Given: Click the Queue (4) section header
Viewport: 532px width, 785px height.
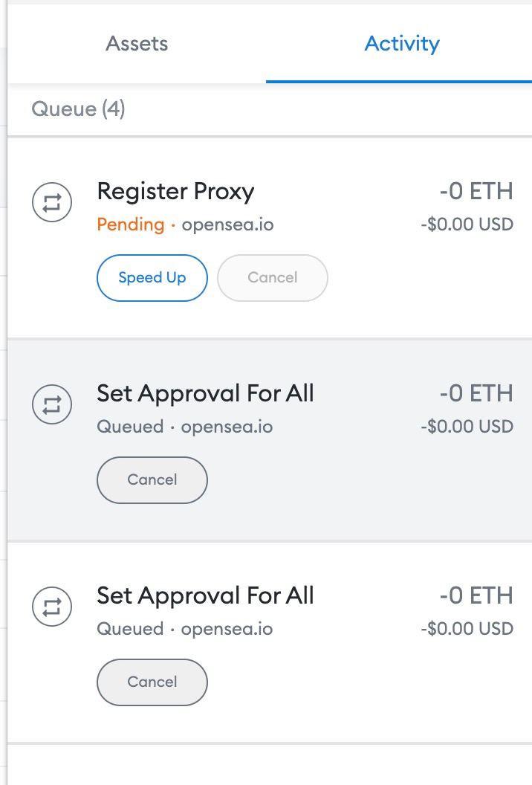Looking at the screenshot, I should [x=78, y=109].
